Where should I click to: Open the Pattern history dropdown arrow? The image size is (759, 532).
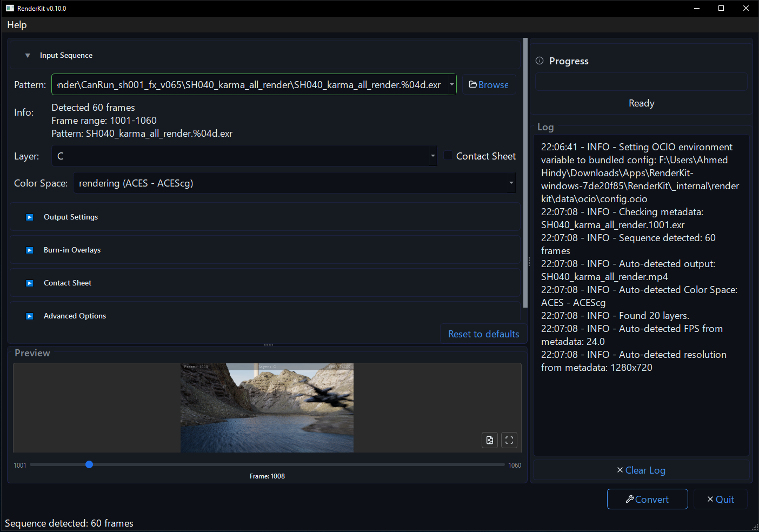[452, 84]
